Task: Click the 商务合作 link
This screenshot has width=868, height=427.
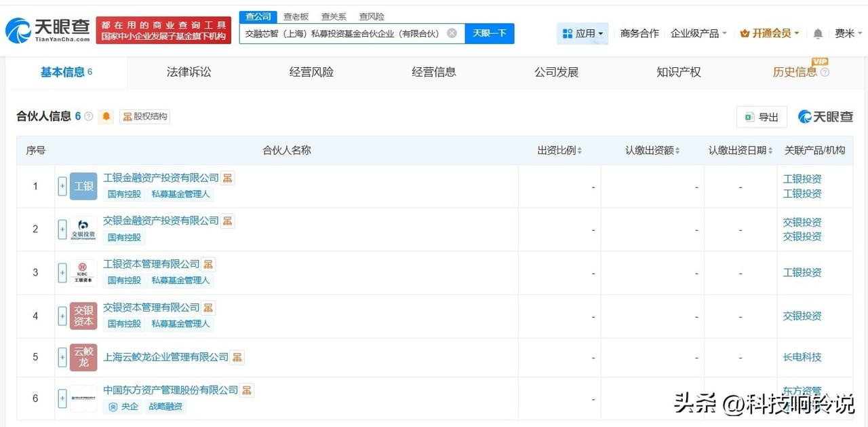Action: pos(639,33)
